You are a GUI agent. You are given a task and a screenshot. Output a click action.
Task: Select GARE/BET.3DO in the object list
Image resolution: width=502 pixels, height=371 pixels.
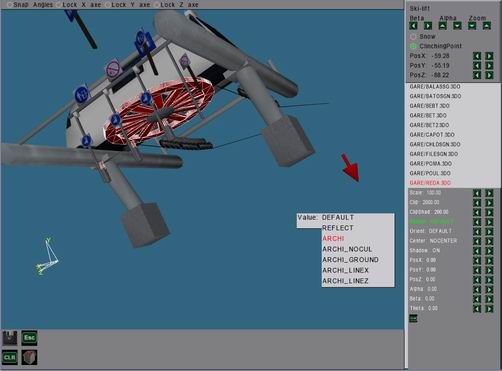click(428, 116)
